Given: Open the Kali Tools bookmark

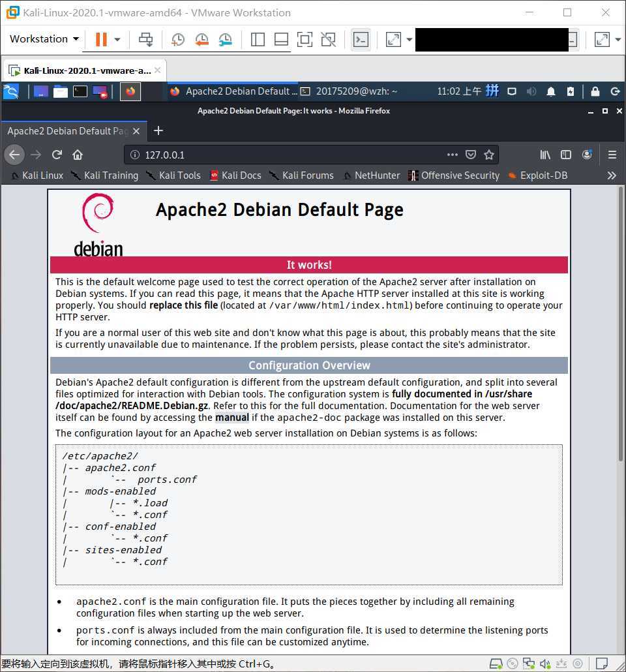Looking at the screenshot, I should (173, 176).
